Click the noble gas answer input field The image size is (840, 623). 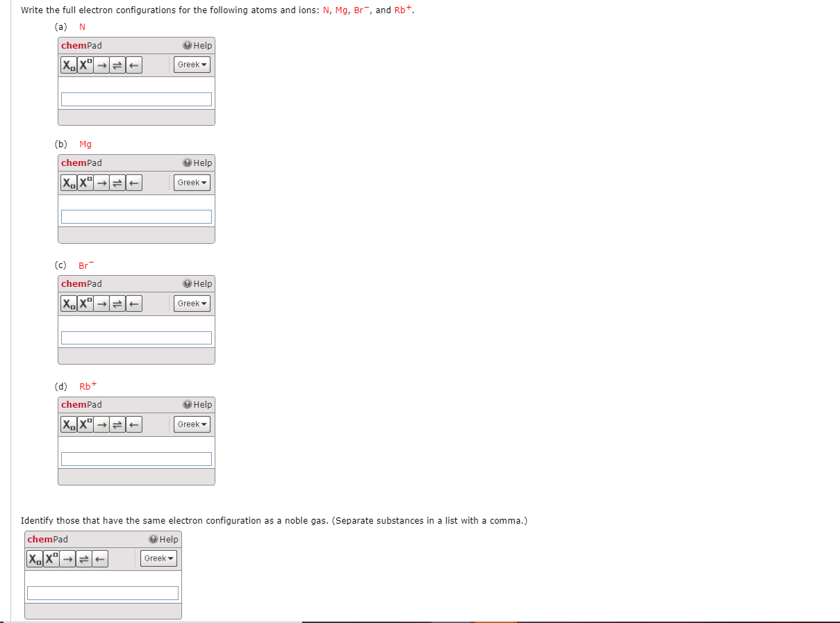103,593
